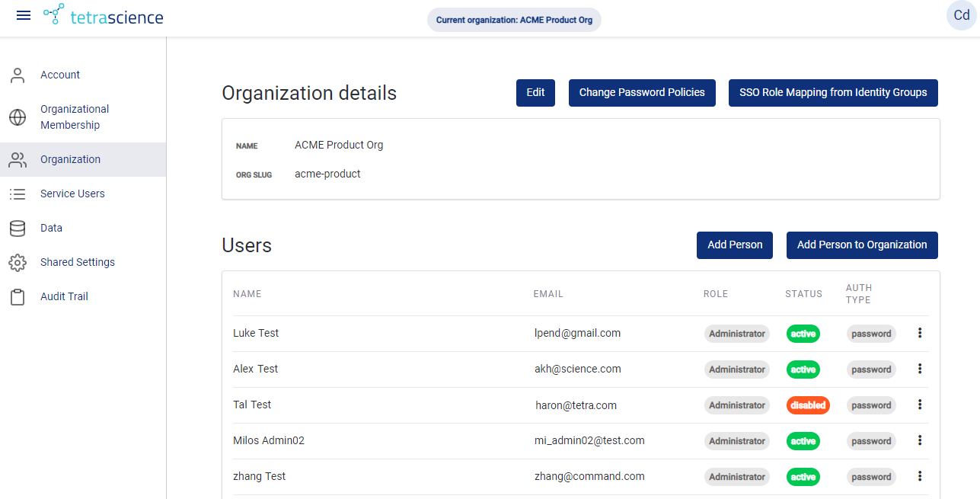The height and width of the screenshot is (499, 980).
Task: Click the Service Users list icon
Action: coord(18,194)
